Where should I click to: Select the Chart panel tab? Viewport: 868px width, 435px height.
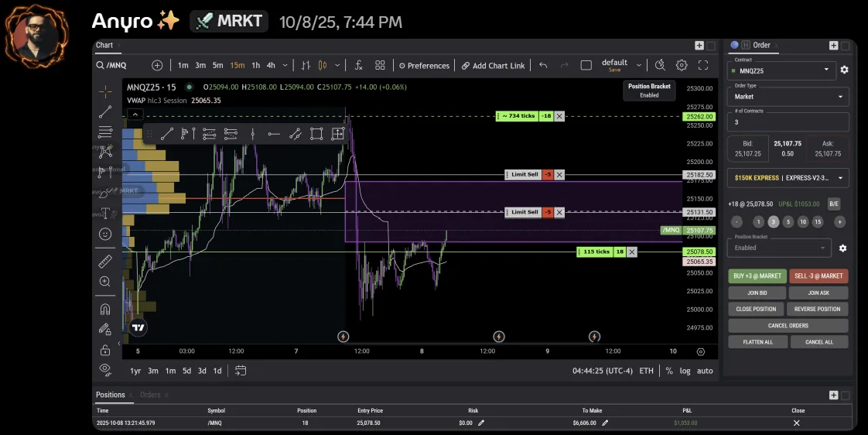tap(104, 46)
